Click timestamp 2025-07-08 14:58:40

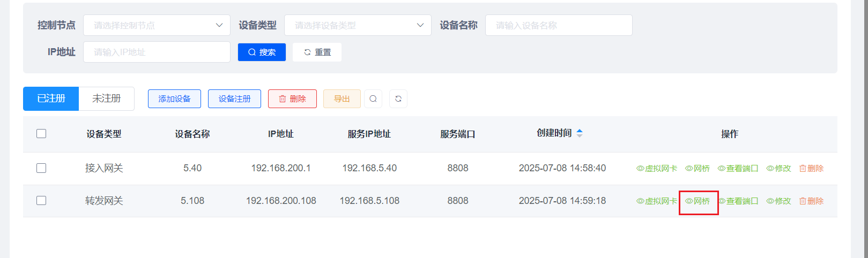(x=562, y=168)
